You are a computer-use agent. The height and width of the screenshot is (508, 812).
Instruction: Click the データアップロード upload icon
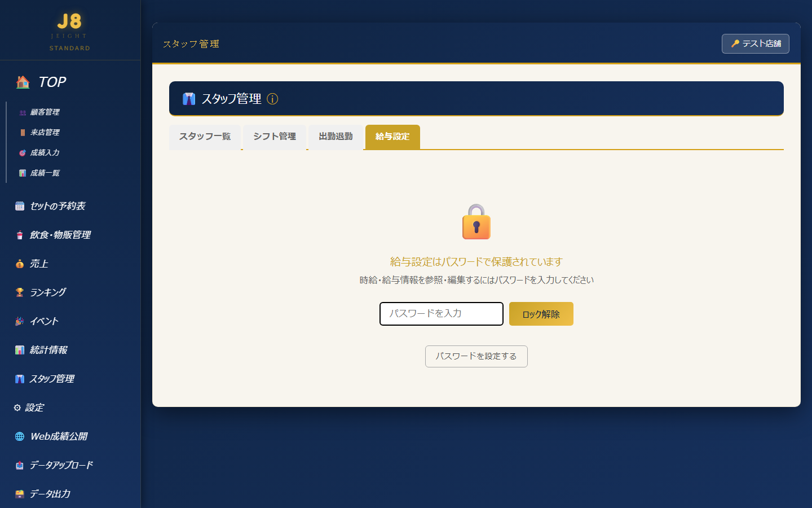click(x=20, y=465)
